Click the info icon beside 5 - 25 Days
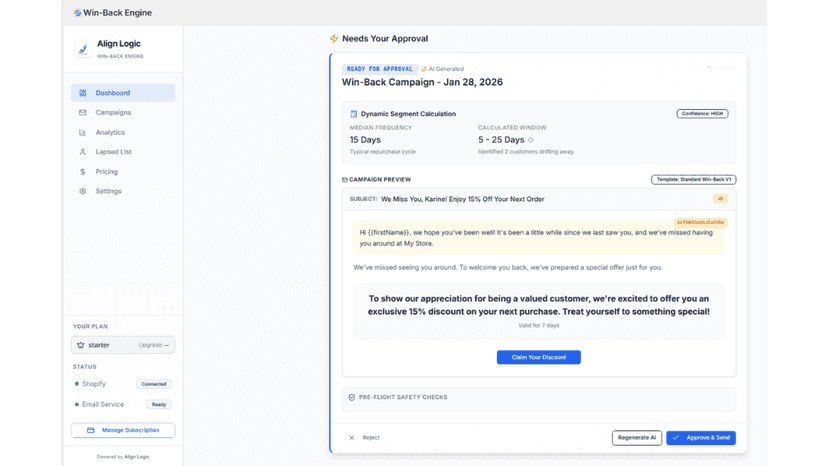 (x=531, y=140)
